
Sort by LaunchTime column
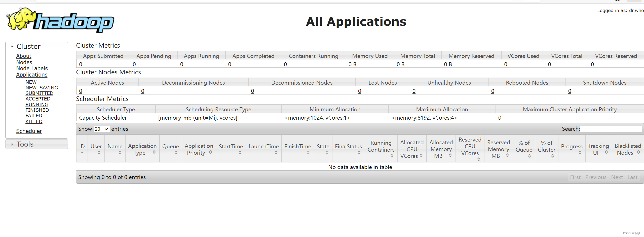point(264,149)
